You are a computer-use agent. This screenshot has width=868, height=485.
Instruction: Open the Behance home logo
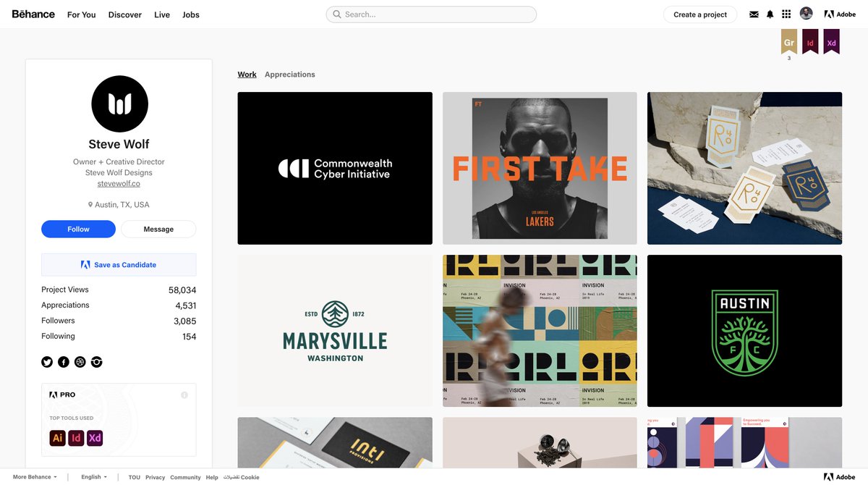(33, 14)
